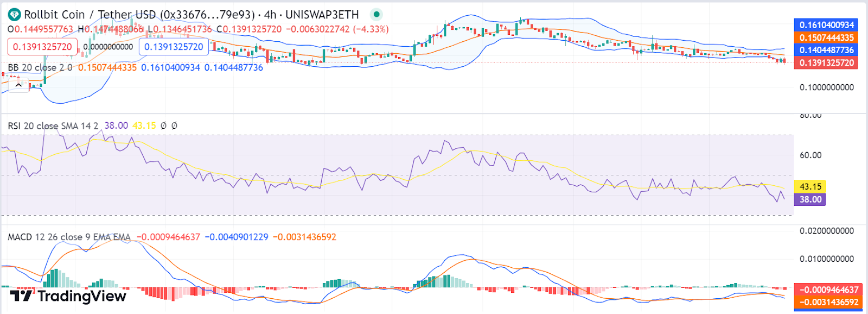Click 0.1000000000 tick on price axis

click(827, 87)
